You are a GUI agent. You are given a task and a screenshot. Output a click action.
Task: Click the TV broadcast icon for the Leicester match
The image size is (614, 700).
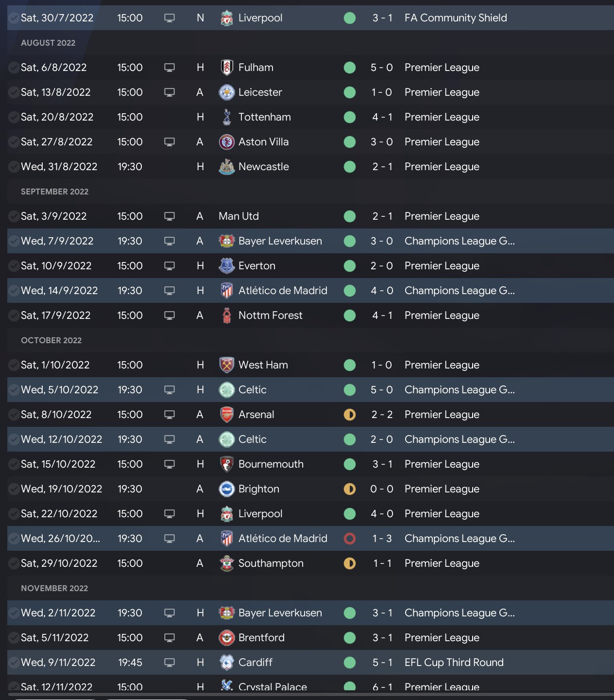tap(170, 92)
